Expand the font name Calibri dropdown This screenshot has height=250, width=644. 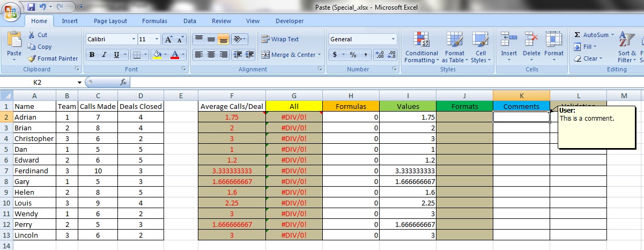[134, 39]
